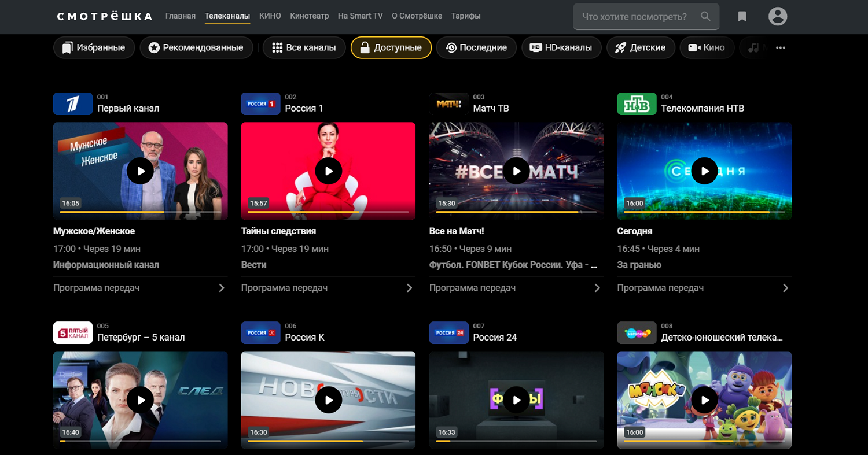Click the Мужское/Женское program title
This screenshot has width=868, height=455.
point(94,231)
